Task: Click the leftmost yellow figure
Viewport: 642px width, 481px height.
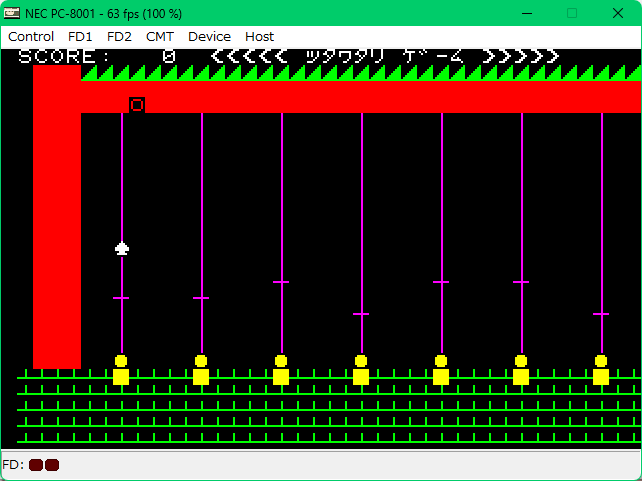Action: pos(121,370)
